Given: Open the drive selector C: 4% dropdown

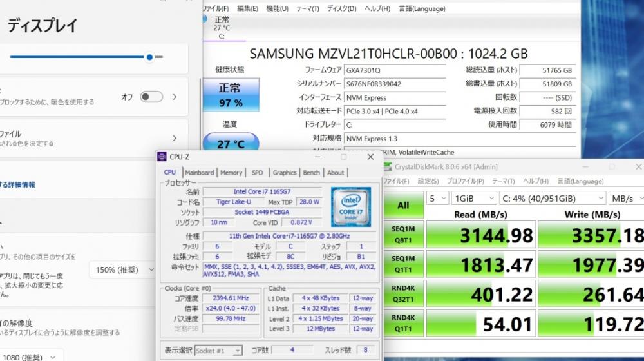Looking at the screenshot, I should coord(553,199).
